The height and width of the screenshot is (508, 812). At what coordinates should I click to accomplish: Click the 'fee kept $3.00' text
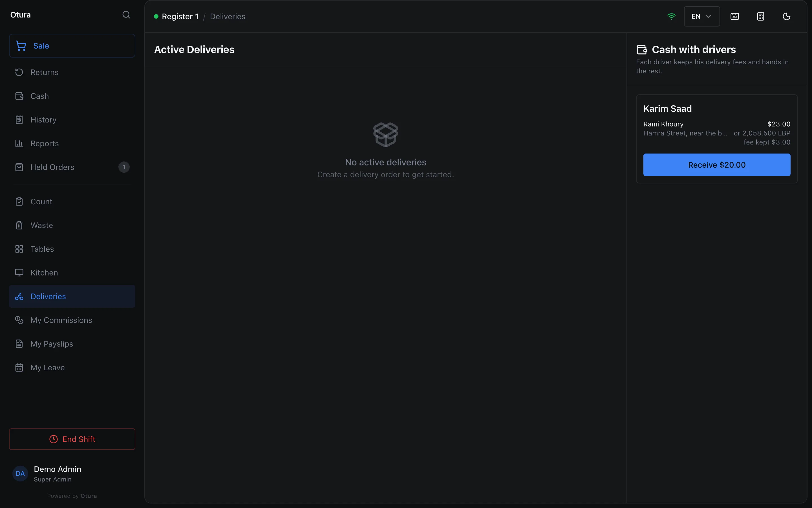(x=767, y=142)
